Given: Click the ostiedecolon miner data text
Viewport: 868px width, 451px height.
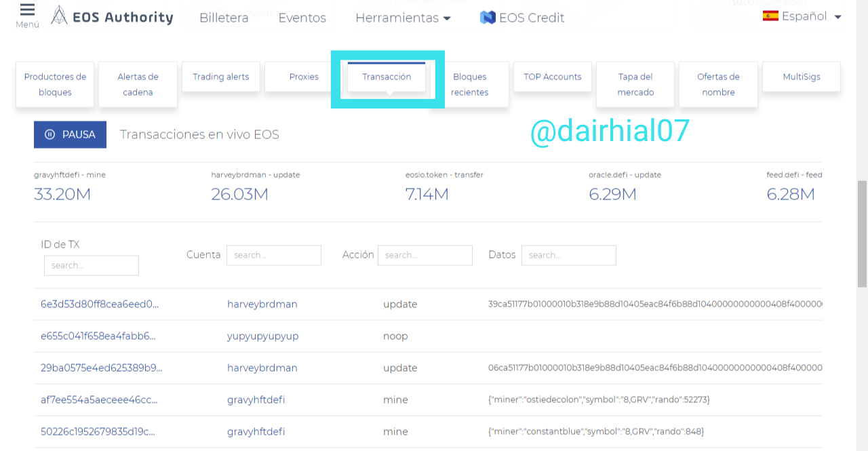Looking at the screenshot, I should 599,399.
